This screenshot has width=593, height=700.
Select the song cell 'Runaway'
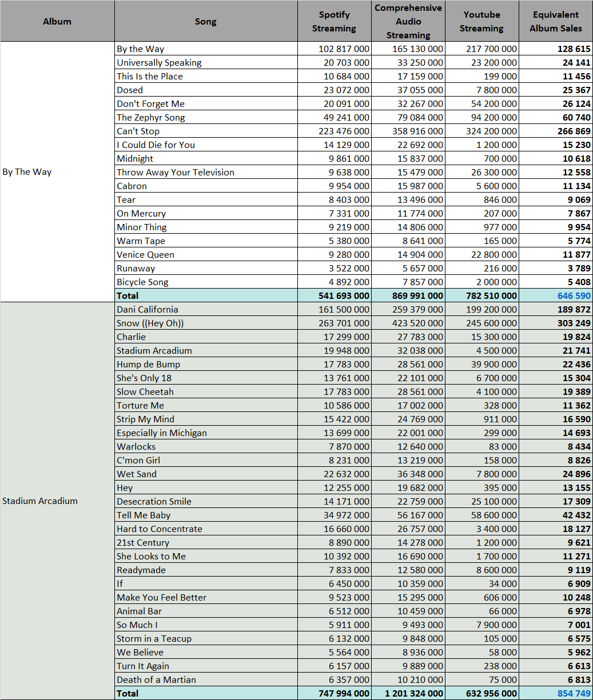click(x=206, y=268)
